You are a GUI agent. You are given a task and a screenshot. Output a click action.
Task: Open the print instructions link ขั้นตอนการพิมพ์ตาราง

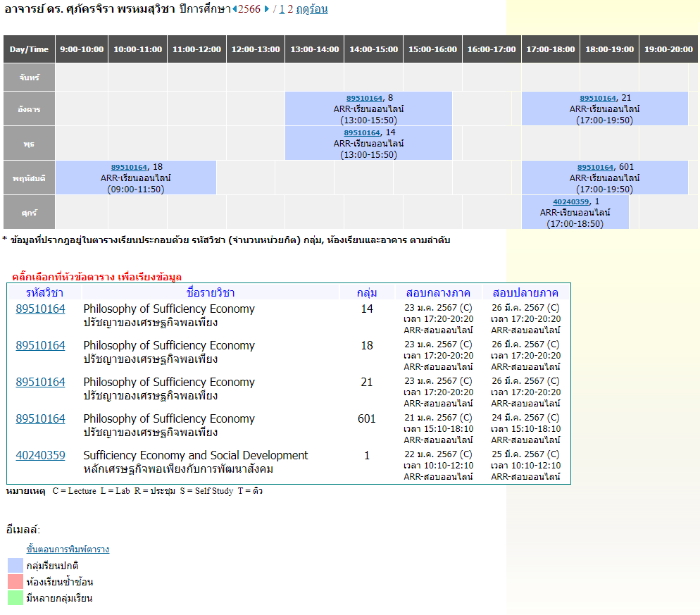point(68,549)
